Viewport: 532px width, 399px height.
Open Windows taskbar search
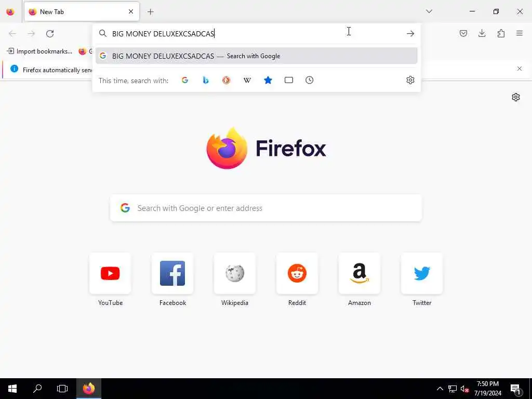[37, 389]
